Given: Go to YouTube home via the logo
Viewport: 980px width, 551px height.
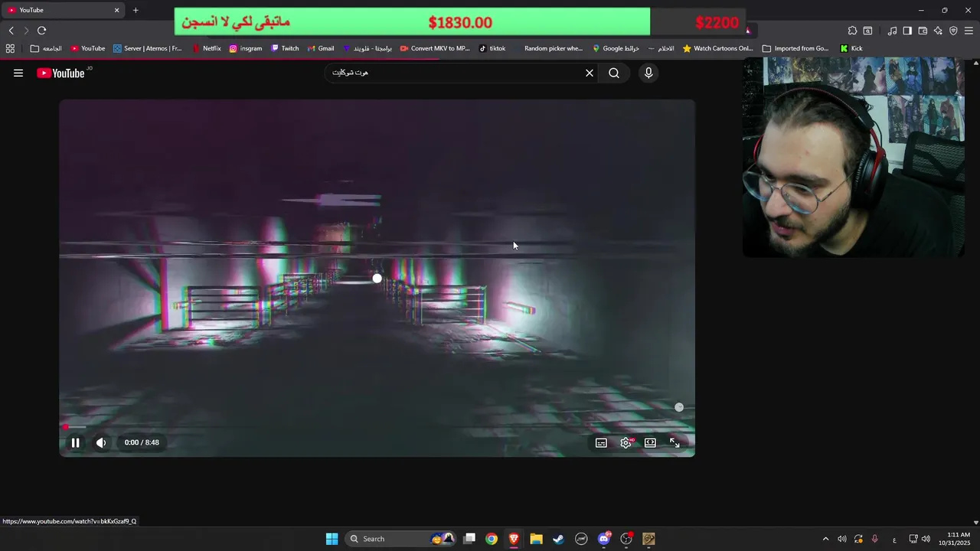Looking at the screenshot, I should [x=60, y=73].
